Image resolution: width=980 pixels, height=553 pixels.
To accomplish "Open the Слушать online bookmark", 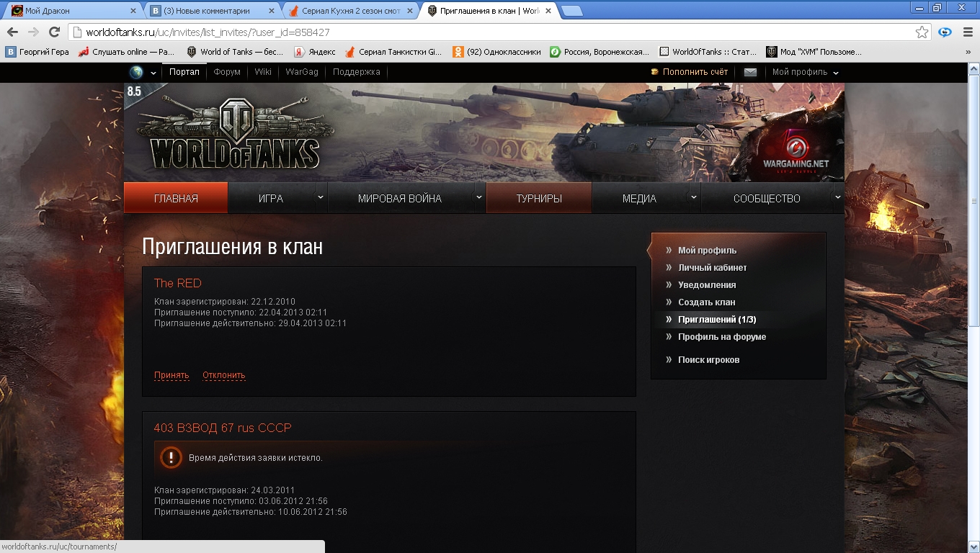I will (126, 52).
